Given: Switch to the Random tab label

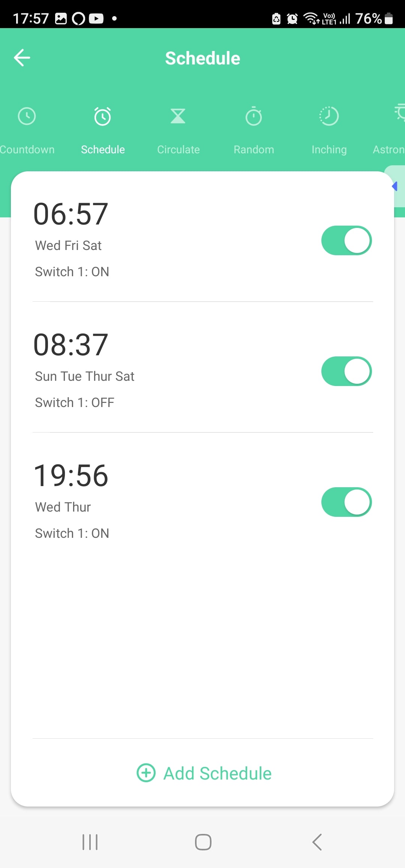Looking at the screenshot, I should pyautogui.click(x=254, y=150).
